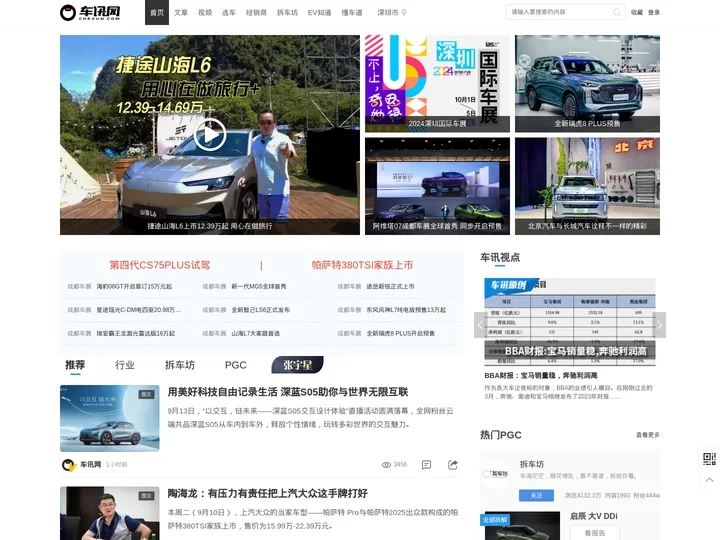Open 埃安霸王龙激光雷达版16万起 link
720x540 pixels.
point(135,333)
